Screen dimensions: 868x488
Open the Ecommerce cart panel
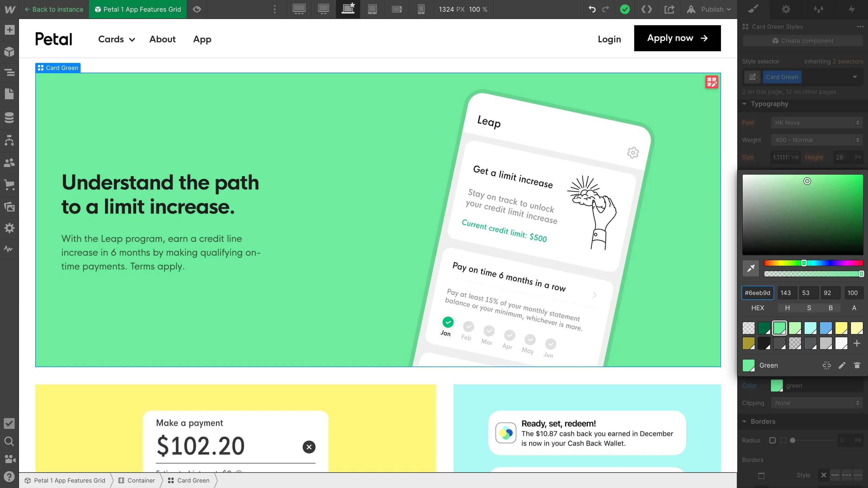point(9,185)
